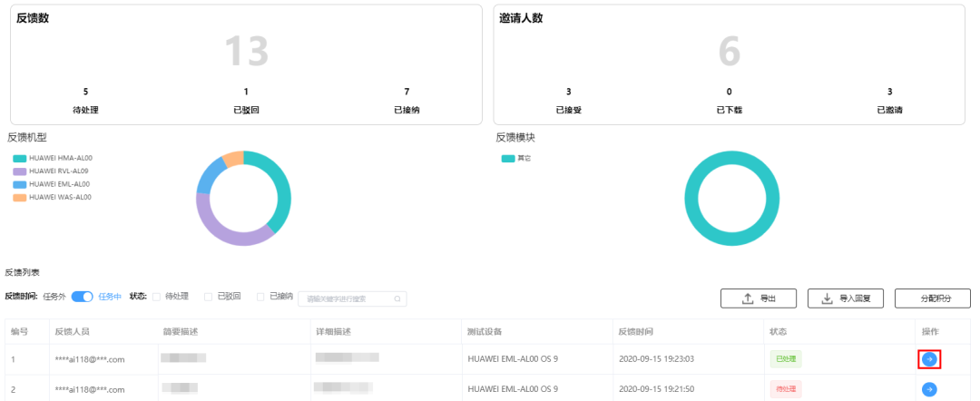Screen dimensions: 980x401
Task: Click the 待处理 status tag in row 2
Action: [x=786, y=389]
